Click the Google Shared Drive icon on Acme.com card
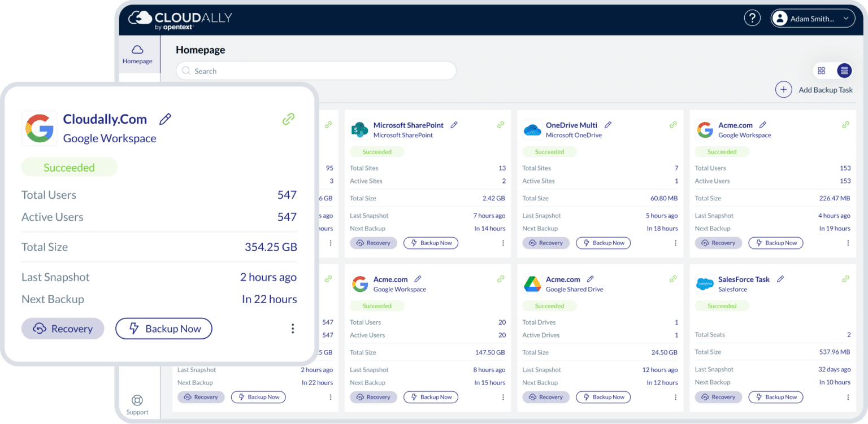 532,284
